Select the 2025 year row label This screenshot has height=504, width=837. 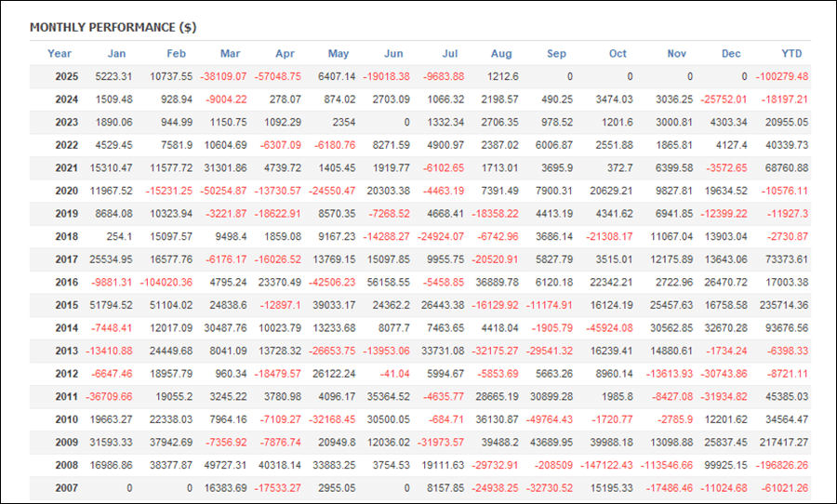[x=66, y=76]
